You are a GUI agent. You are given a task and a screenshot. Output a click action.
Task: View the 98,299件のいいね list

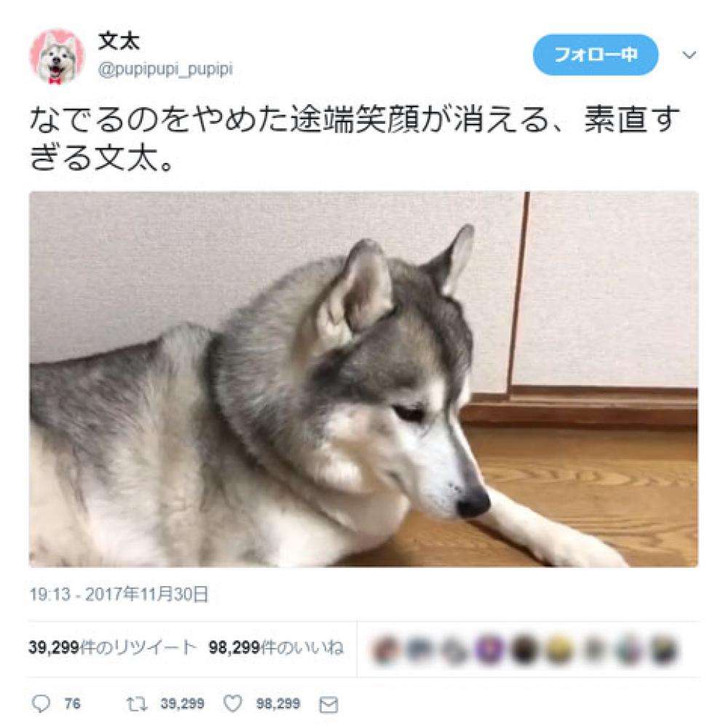(x=276, y=647)
